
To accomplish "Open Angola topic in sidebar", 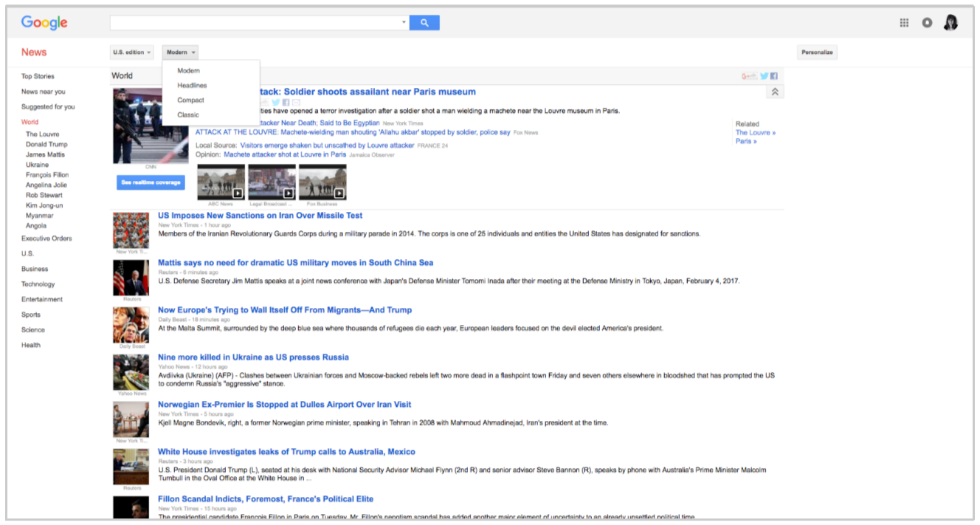I will click(x=36, y=226).
